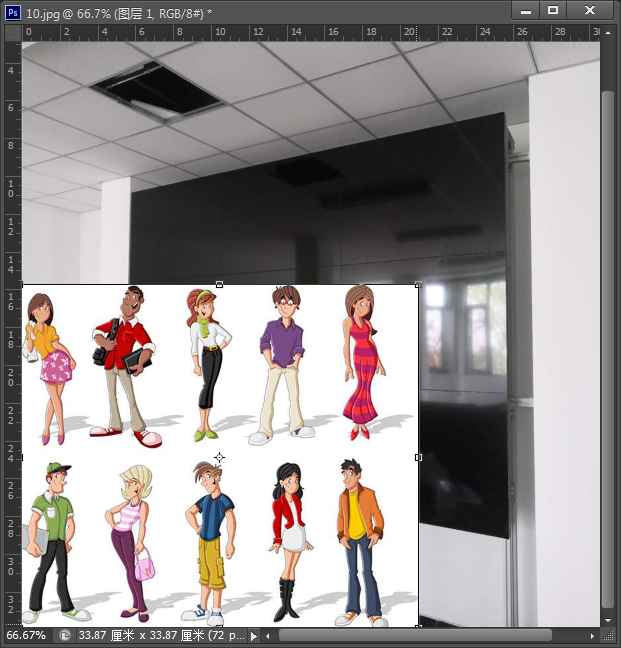Click the right-middle transform handle
Viewport: 621px width, 648px height.
tap(418, 457)
